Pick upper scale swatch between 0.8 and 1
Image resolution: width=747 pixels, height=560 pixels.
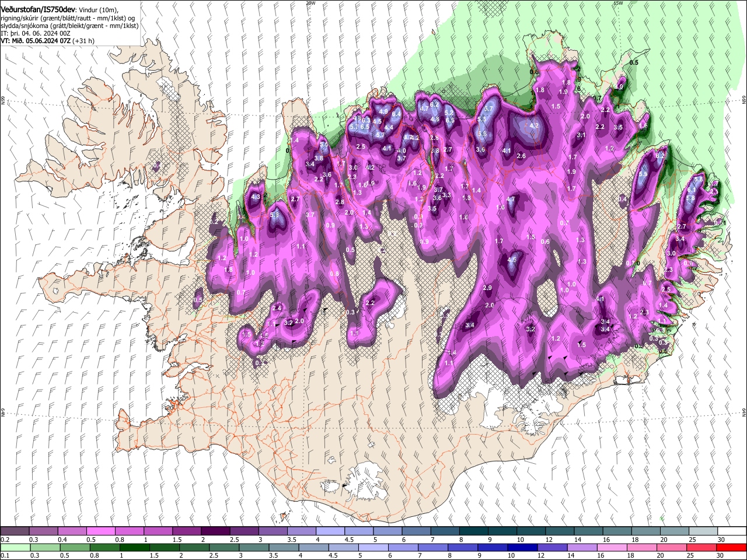pos(129,531)
